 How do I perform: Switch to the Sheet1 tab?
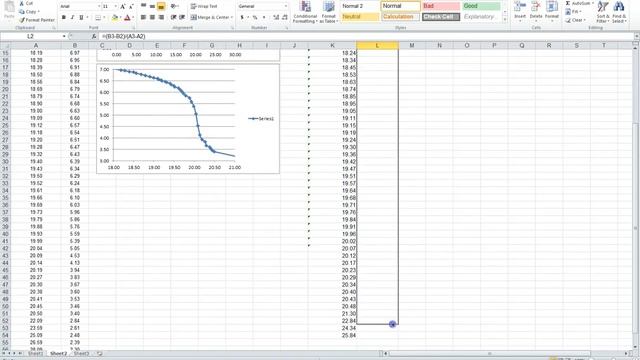tap(36, 353)
